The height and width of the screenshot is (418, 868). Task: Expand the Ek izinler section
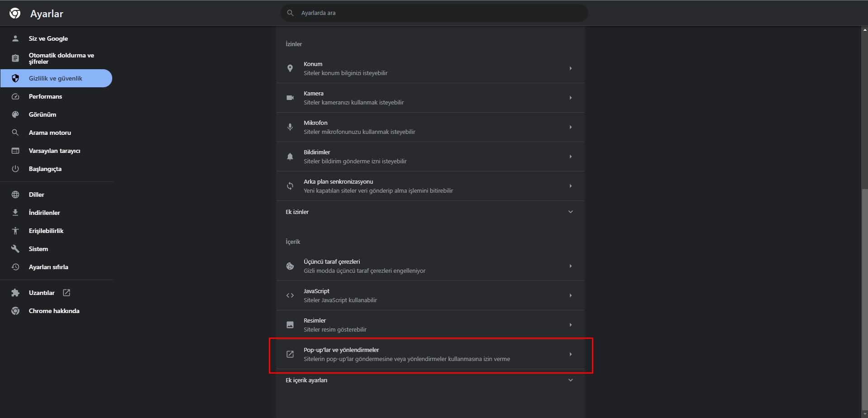click(570, 212)
